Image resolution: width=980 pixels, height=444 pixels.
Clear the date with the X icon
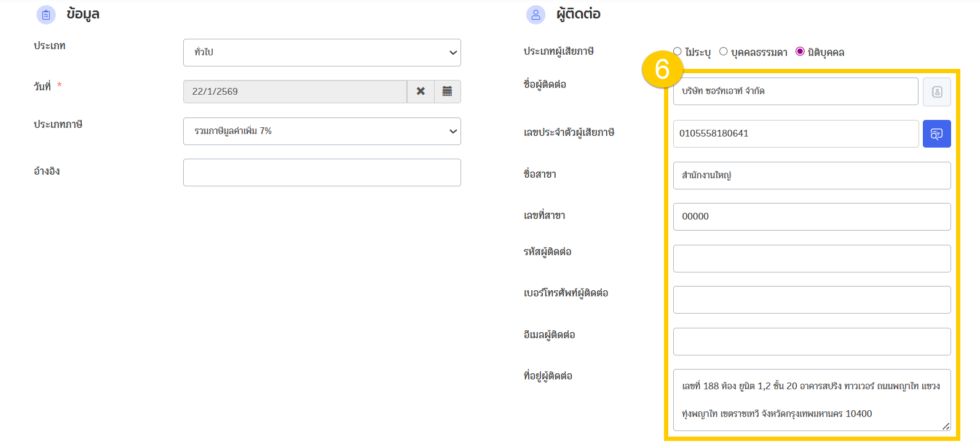coord(421,92)
